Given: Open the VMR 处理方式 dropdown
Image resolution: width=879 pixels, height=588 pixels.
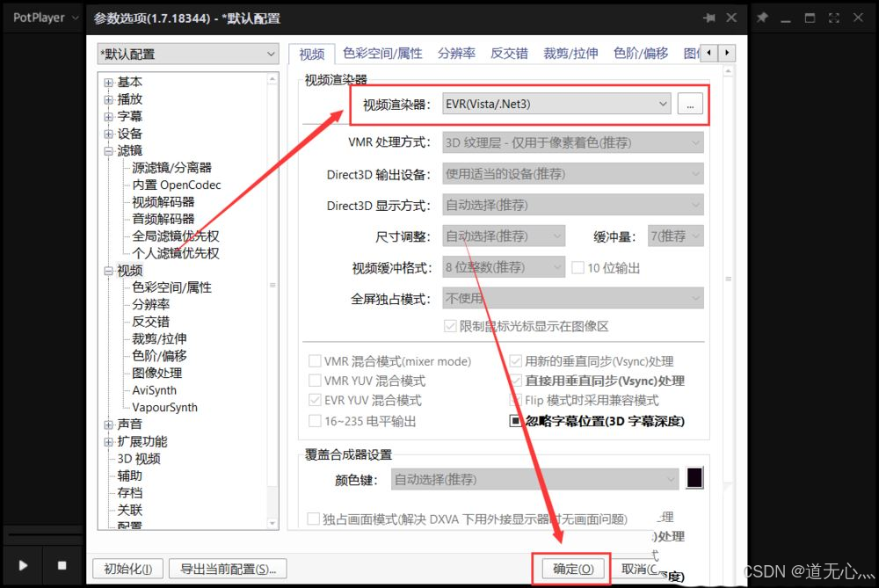Looking at the screenshot, I should coord(572,143).
